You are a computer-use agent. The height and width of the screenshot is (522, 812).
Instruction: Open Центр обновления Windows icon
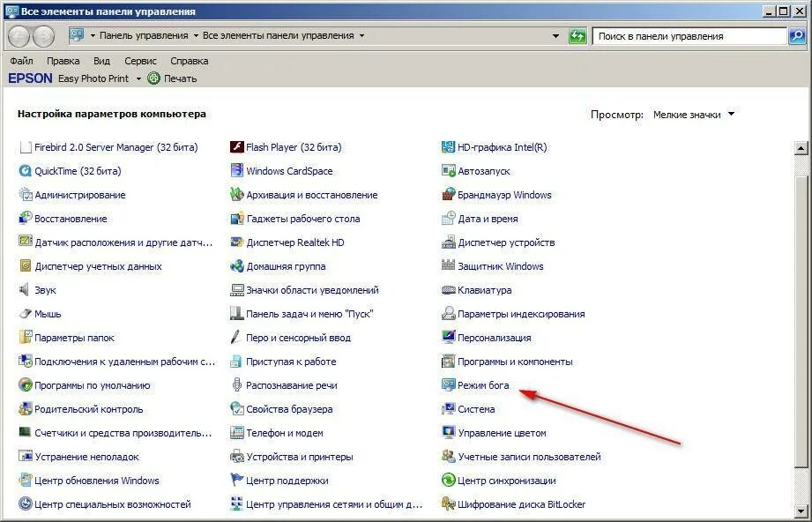pyautogui.click(x=25, y=481)
